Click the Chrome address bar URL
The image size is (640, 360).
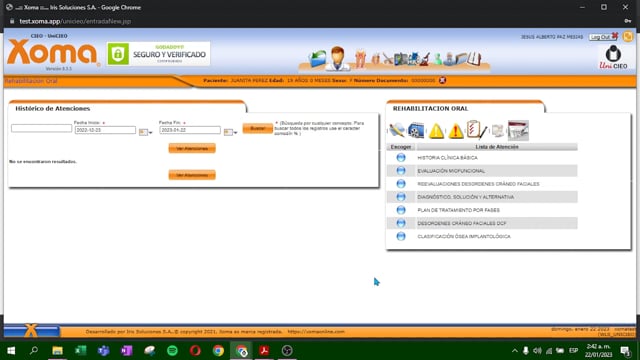(75, 21)
